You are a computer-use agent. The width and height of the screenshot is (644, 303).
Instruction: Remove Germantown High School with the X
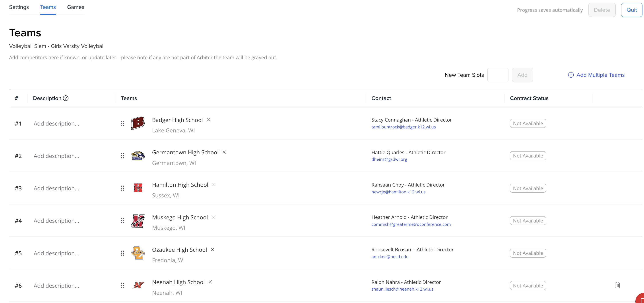click(x=224, y=152)
